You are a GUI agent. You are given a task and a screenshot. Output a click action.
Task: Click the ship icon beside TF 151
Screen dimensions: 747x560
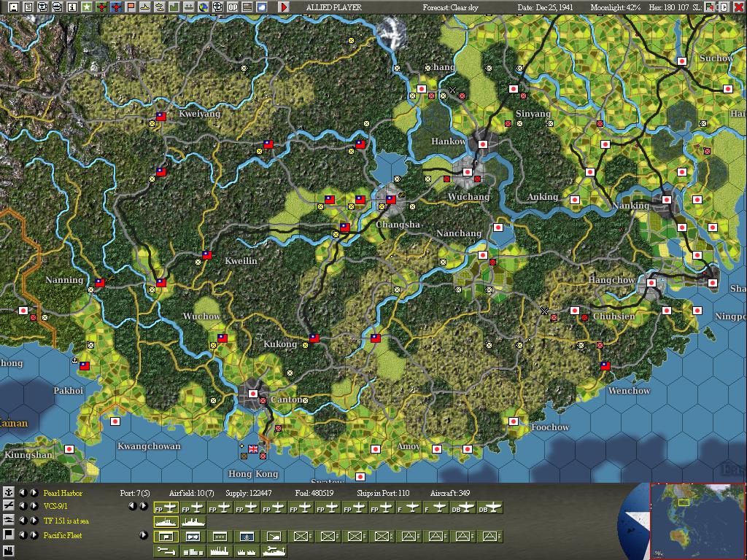(9, 520)
